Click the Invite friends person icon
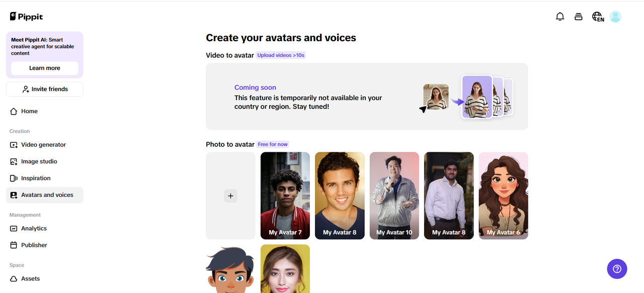Viewport: 644px width, 293px height. click(26, 89)
